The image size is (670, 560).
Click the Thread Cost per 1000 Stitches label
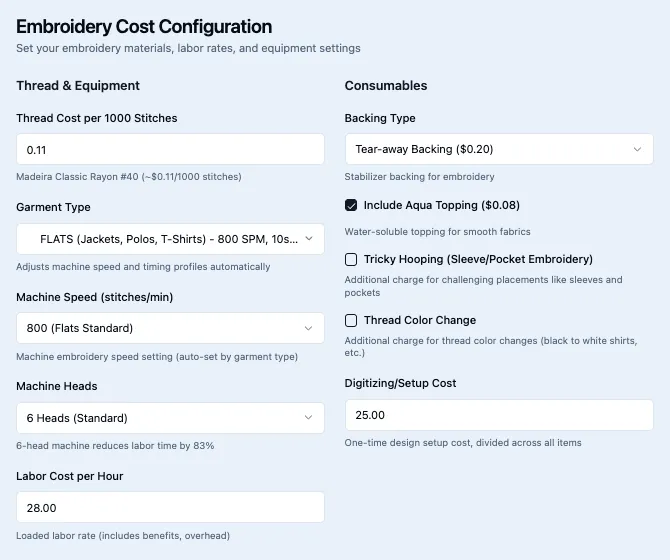(97, 118)
